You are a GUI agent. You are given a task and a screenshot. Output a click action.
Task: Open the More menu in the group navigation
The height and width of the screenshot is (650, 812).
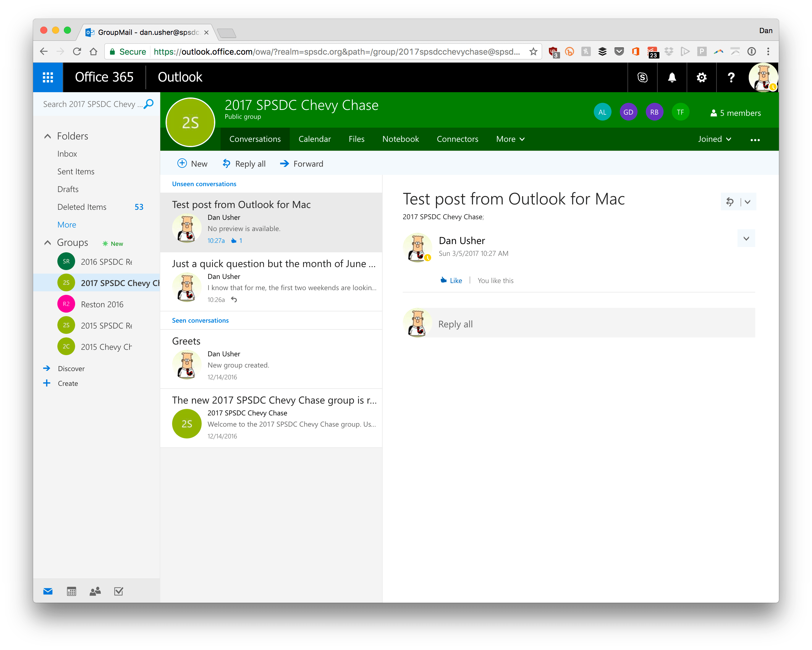point(510,139)
